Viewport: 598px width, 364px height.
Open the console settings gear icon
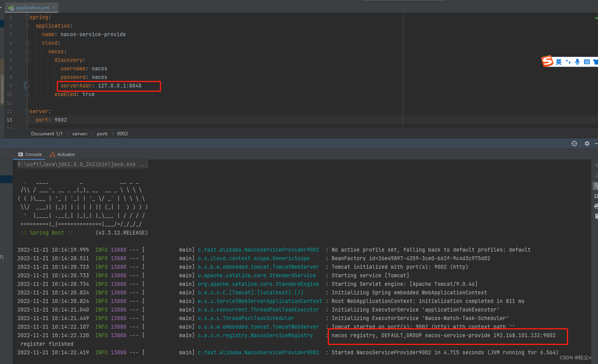[587, 143]
